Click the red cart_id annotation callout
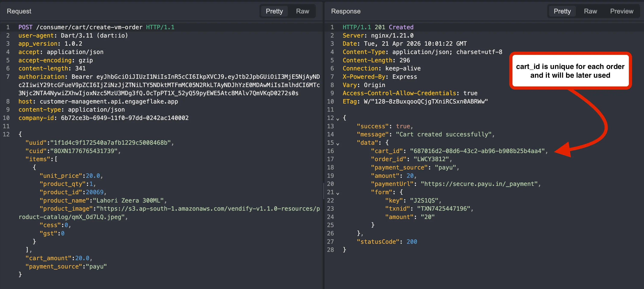The width and height of the screenshot is (644, 289). coord(570,71)
